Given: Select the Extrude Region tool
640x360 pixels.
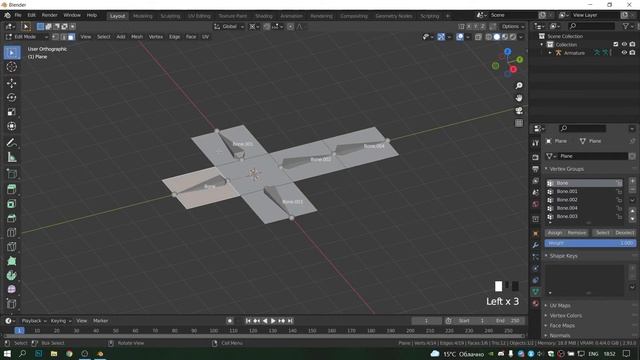Looking at the screenshot, I should click(11, 189).
